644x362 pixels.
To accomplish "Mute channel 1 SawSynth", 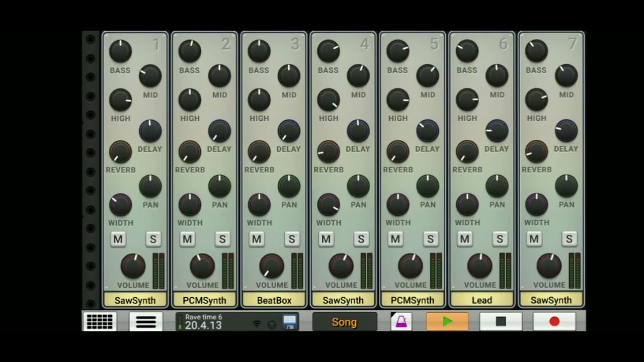I will coord(118,239).
